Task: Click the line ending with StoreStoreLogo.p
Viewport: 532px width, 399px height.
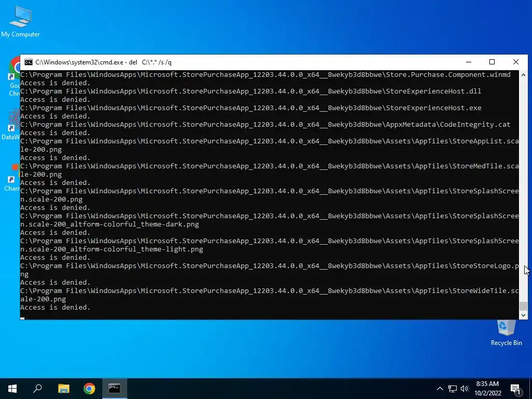Action: tap(270, 266)
